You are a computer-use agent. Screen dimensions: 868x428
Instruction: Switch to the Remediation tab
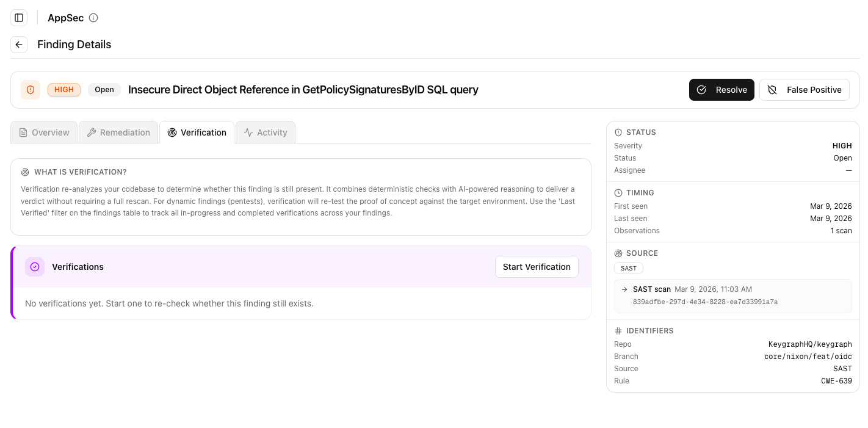coord(118,132)
